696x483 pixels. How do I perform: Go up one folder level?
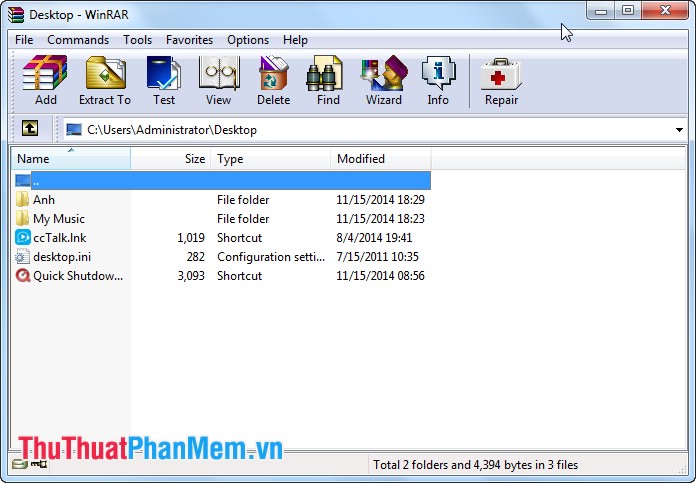click(30, 129)
